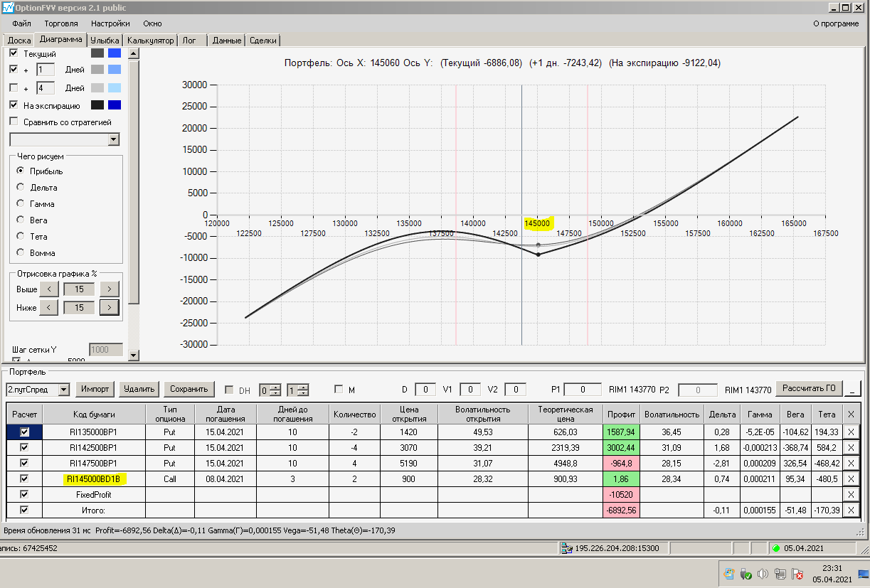Screen dimensions: 870x588
Task: Select the Тета radio button
Action: pyautogui.click(x=20, y=236)
